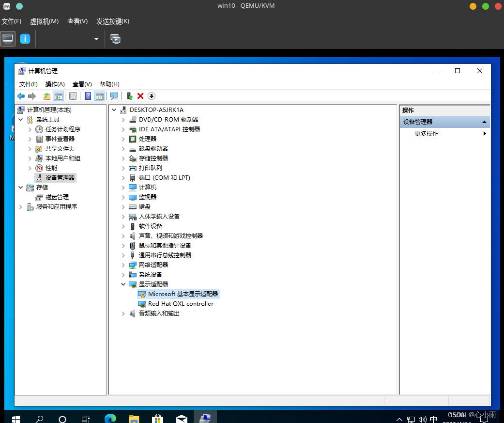504x423 pixels.
Task: Click the Up one level folder icon
Action: point(47,96)
